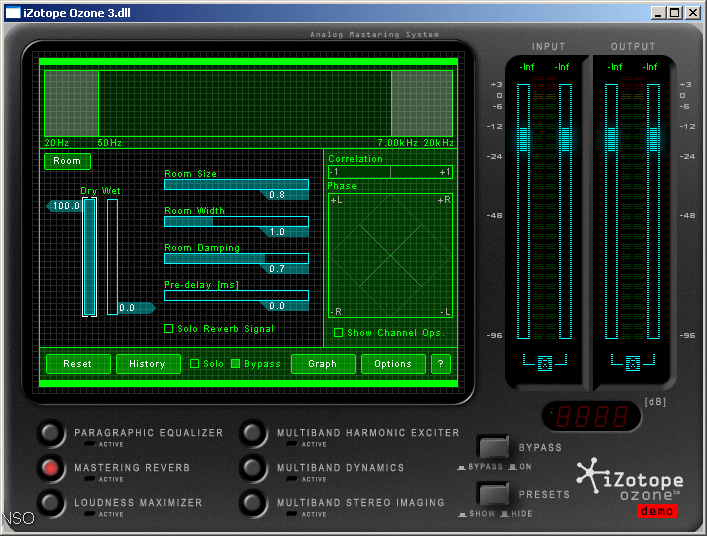Open the Options dialog

point(393,364)
